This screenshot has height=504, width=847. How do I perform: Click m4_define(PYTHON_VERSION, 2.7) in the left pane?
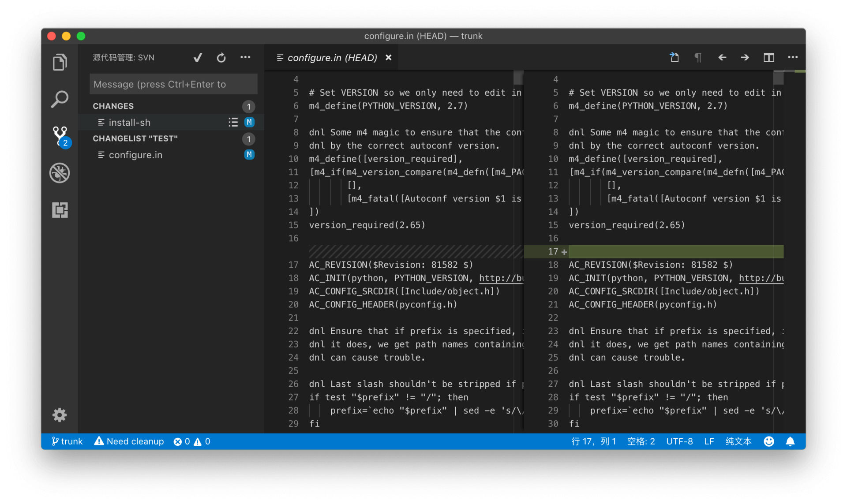(x=388, y=106)
